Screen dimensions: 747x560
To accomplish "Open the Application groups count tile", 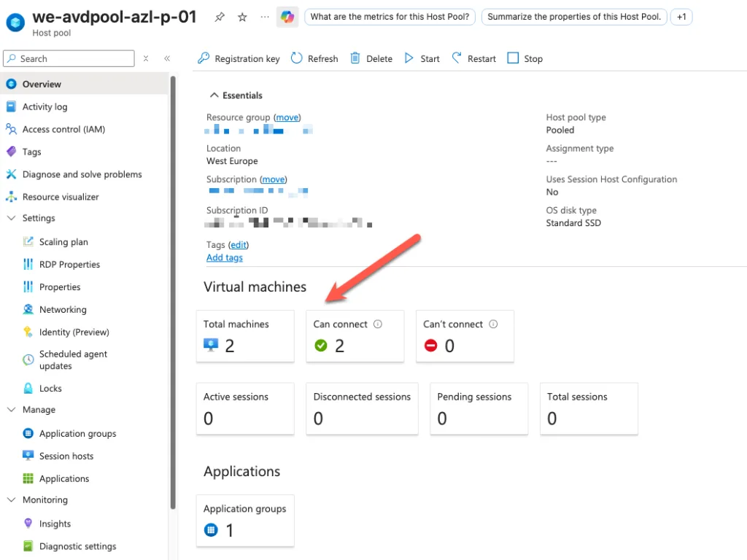I will click(245, 521).
